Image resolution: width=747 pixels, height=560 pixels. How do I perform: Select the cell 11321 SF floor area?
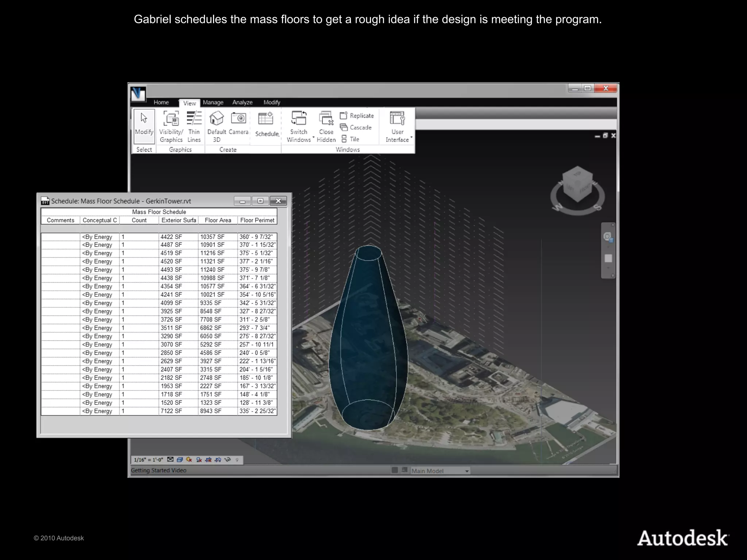click(x=218, y=261)
